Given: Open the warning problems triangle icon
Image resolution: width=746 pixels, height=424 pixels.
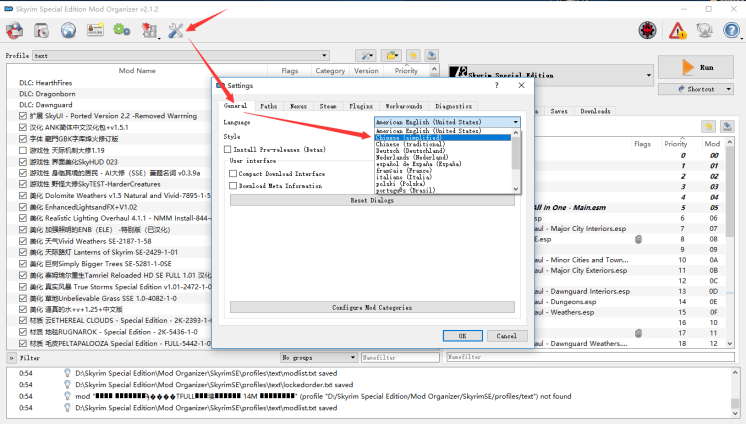Looking at the screenshot, I should (677, 31).
